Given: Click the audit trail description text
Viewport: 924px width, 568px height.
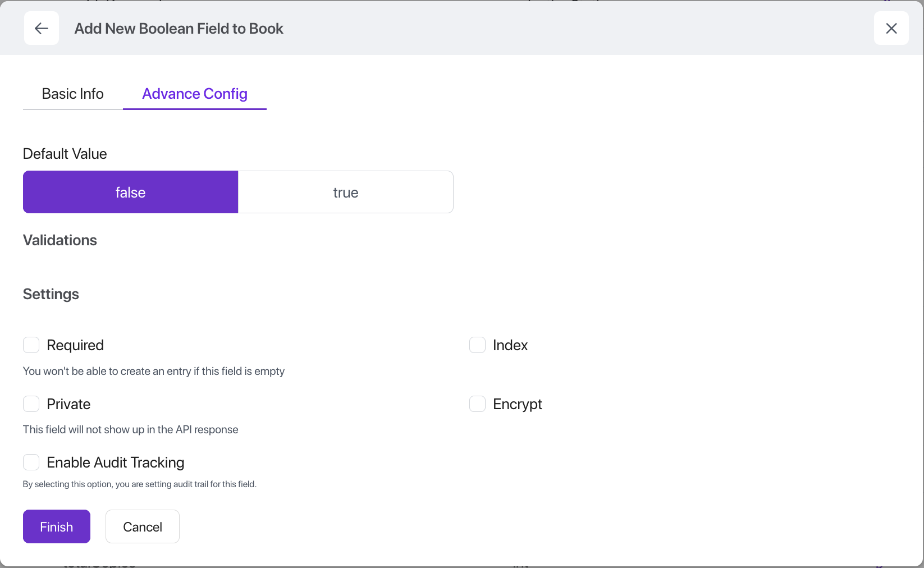Looking at the screenshot, I should 140,484.
